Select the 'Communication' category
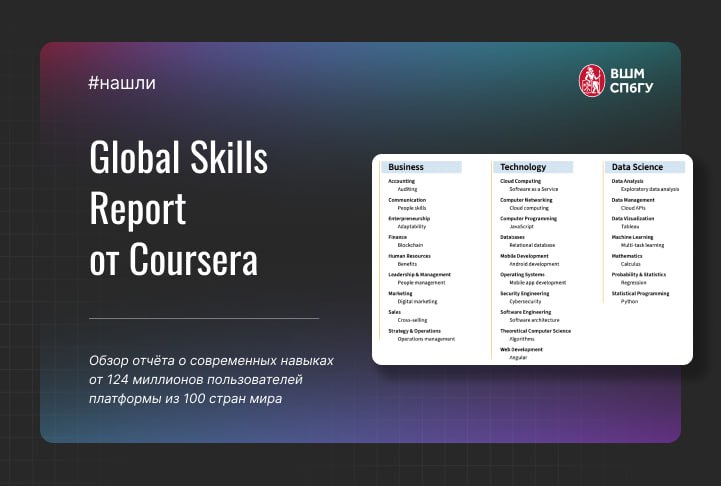This screenshot has width=721, height=486. click(407, 200)
